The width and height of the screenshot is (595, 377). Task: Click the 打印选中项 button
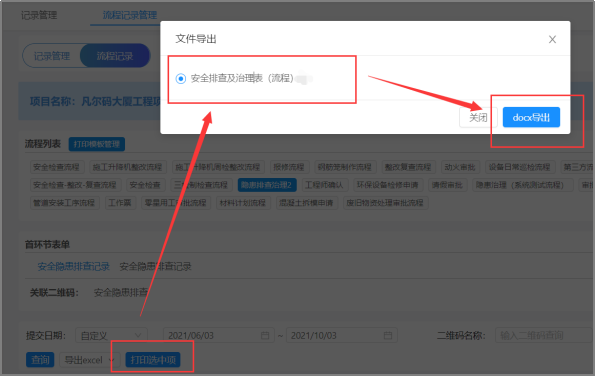153,360
